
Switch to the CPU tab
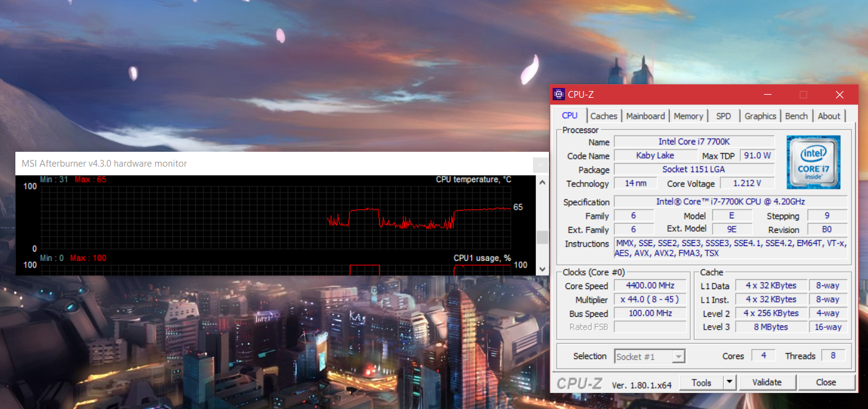click(x=570, y=115)
